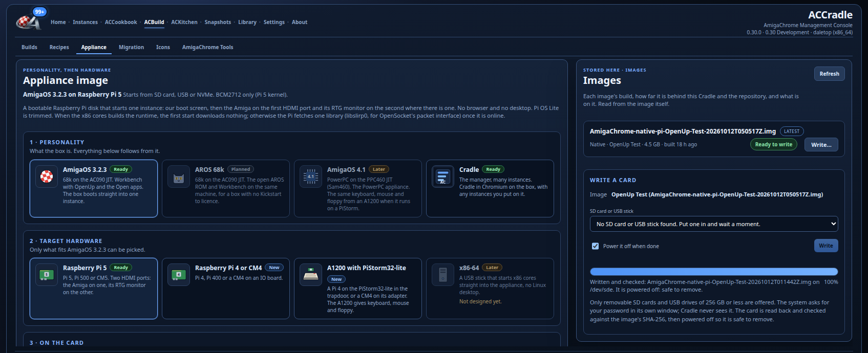Click the AmigaOS 3.2.3 boing ball icon

pos(47,176)
